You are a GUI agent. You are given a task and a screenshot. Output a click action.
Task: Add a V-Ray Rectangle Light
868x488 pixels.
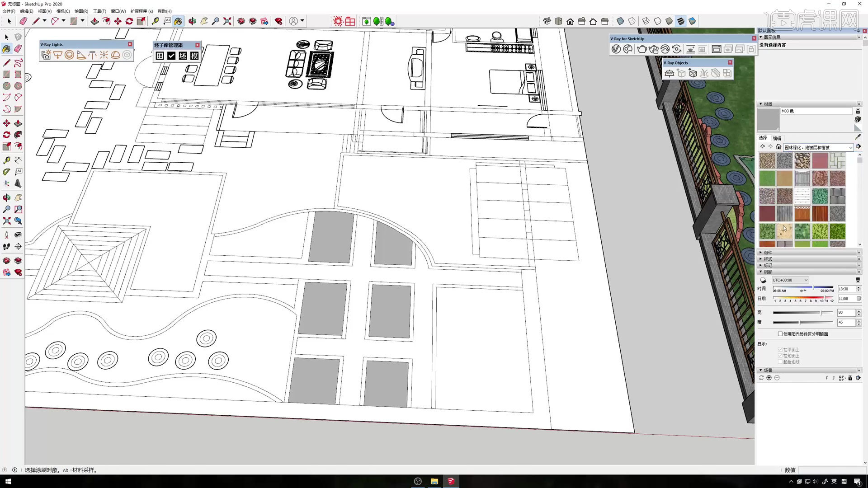(x=58, y=55)
